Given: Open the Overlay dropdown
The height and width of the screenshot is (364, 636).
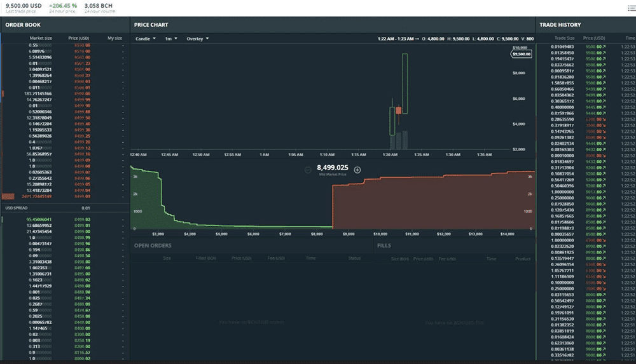Looking at the screenshot, I should [197, 39].
